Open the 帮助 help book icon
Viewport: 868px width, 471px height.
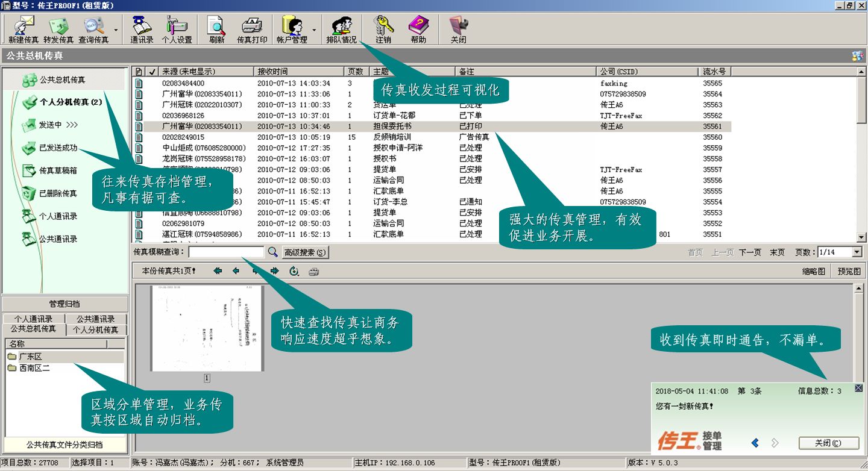pos(418,30)
